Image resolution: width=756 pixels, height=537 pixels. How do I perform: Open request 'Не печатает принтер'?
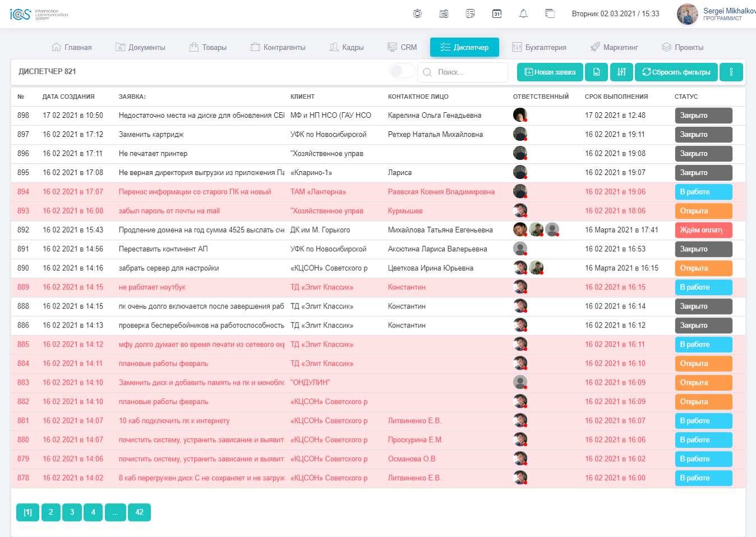pyautogui.click(x=153, y=153)
